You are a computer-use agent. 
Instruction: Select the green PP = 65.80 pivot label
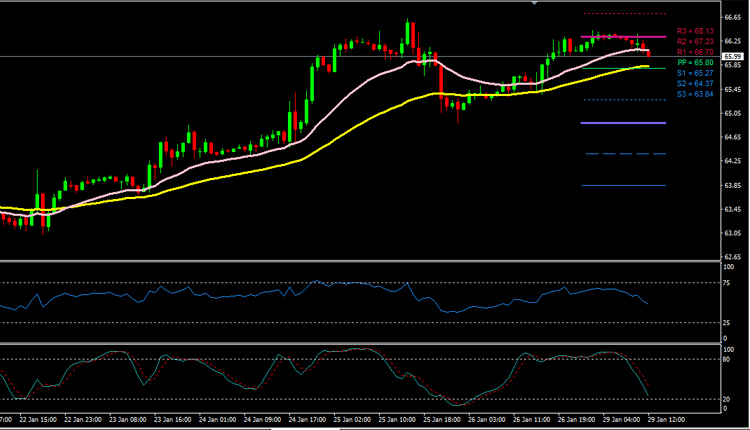694,63
